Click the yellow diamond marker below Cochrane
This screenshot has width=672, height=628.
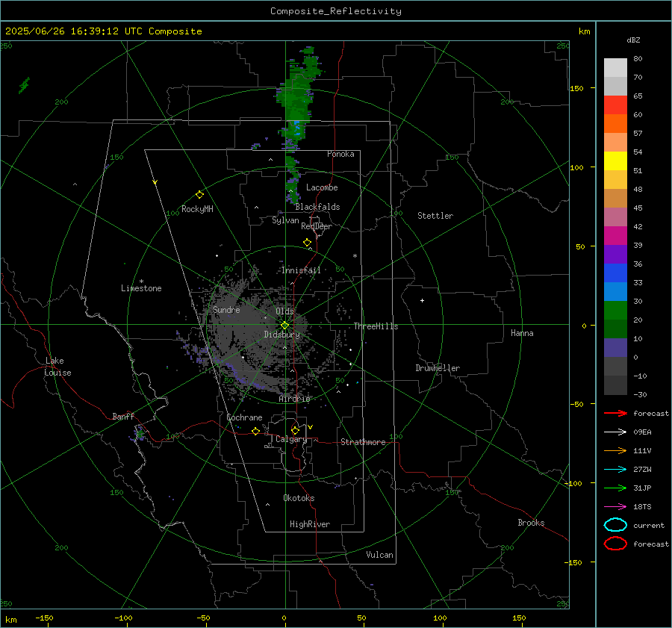point(255,431)
